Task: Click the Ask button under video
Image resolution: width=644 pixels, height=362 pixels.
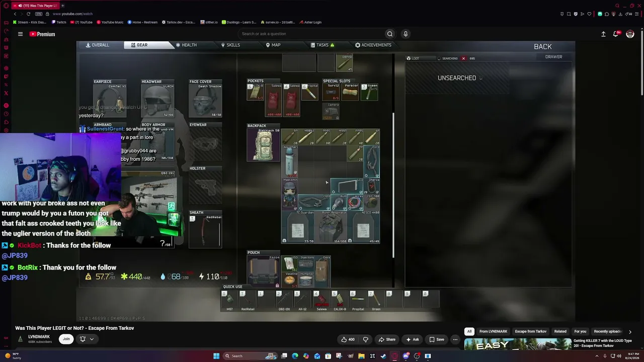Action: (413, 339)
